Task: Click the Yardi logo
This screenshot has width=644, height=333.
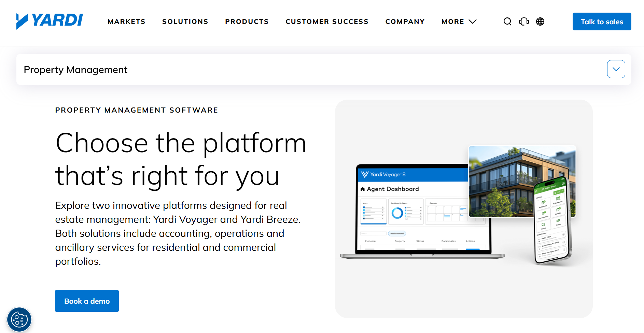Action: (50, 21)
